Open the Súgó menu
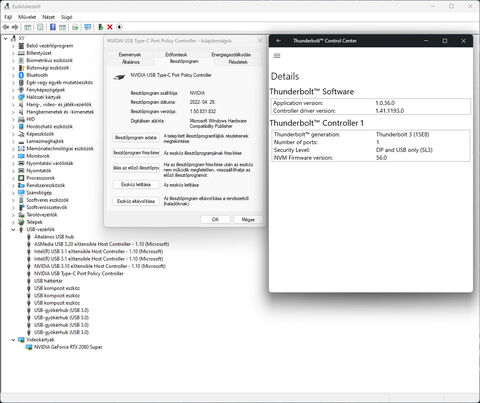The image size is (480, 403). tap(66, 17)
